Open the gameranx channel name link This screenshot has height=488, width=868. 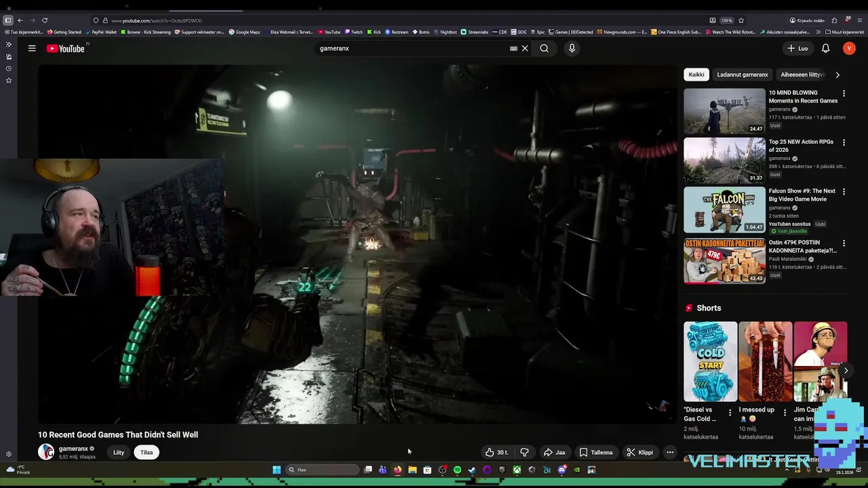[x=73, y=449]
